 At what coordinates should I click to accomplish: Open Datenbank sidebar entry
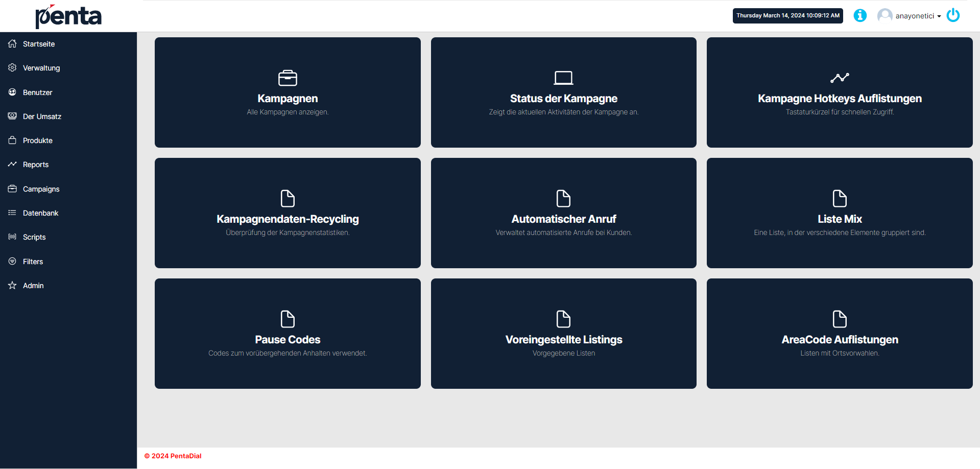tap(41, 213)
